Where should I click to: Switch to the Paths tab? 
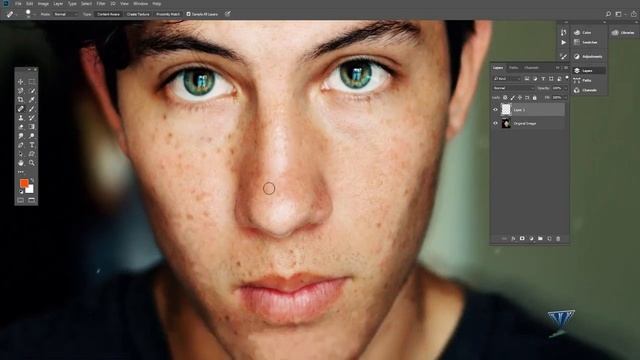514,68
